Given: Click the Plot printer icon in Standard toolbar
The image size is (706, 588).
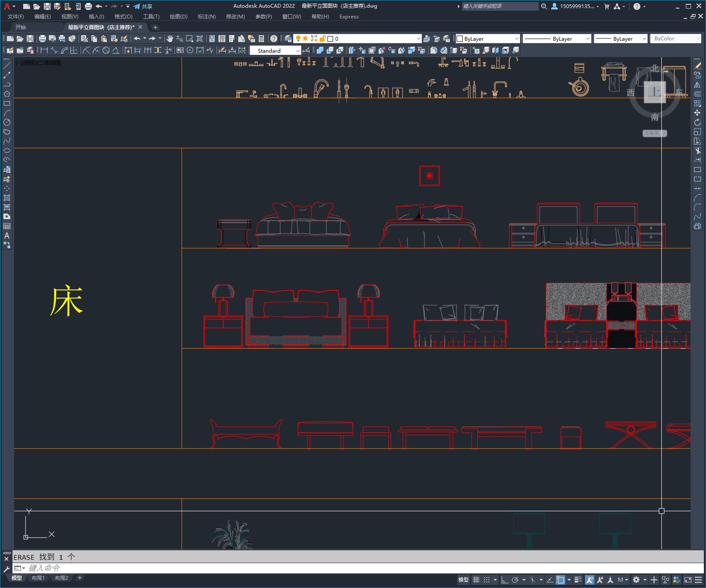Looking at the screenshot, I should coord(42,39).
